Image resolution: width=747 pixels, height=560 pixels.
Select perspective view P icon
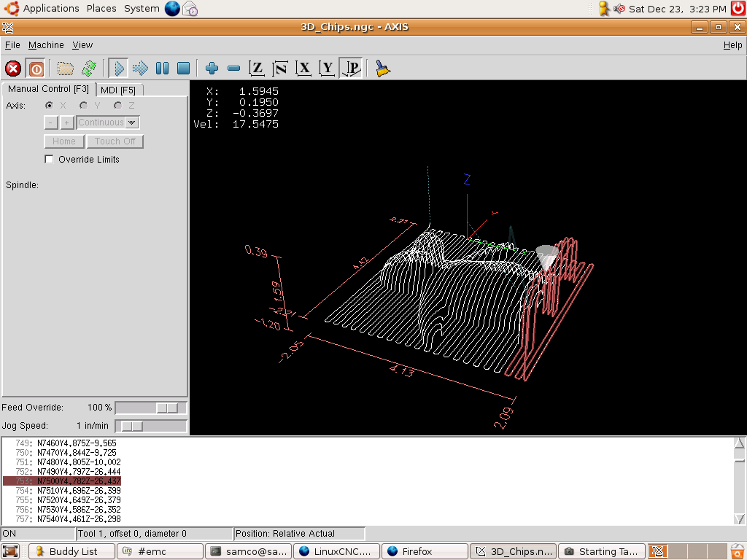click(x=352, y=69)
